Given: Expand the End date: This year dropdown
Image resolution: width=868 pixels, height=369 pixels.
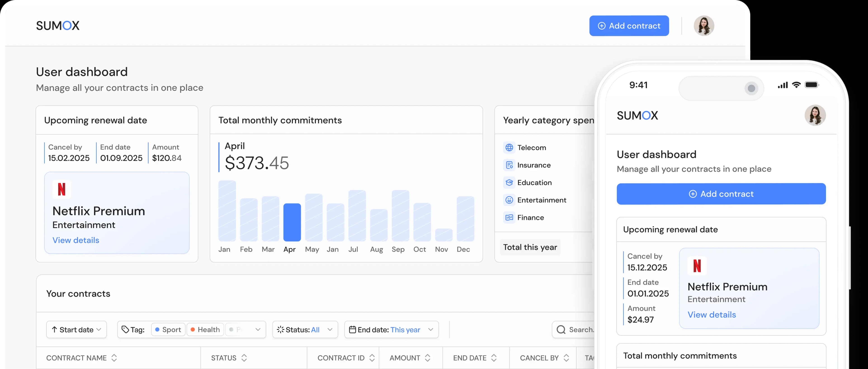Looking at the screenshot, I should 391,330.
